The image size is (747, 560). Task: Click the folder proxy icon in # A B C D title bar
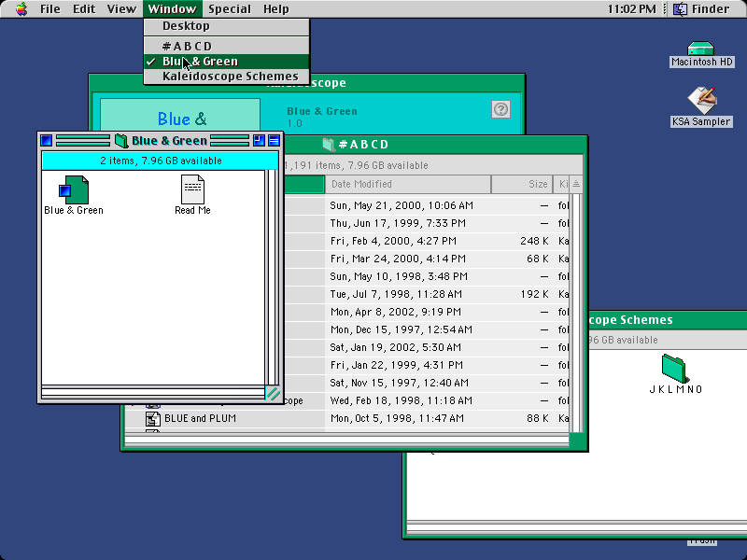[329, 145]
